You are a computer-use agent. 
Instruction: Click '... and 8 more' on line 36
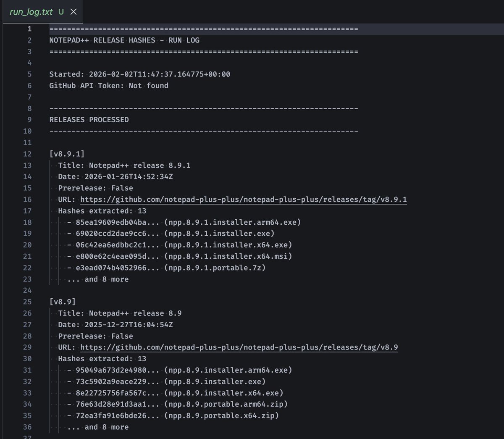point(98,427)
